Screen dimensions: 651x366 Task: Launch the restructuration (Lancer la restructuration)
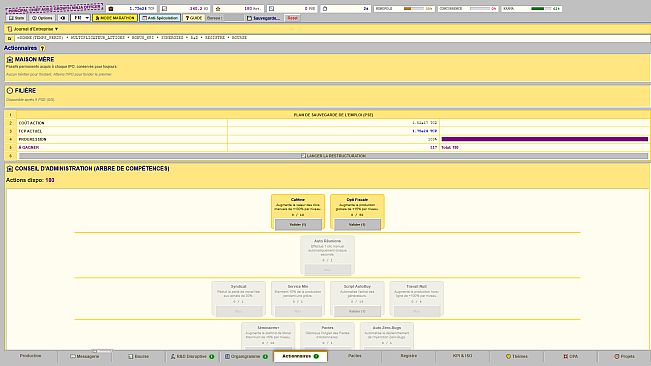tap(333, 156)
